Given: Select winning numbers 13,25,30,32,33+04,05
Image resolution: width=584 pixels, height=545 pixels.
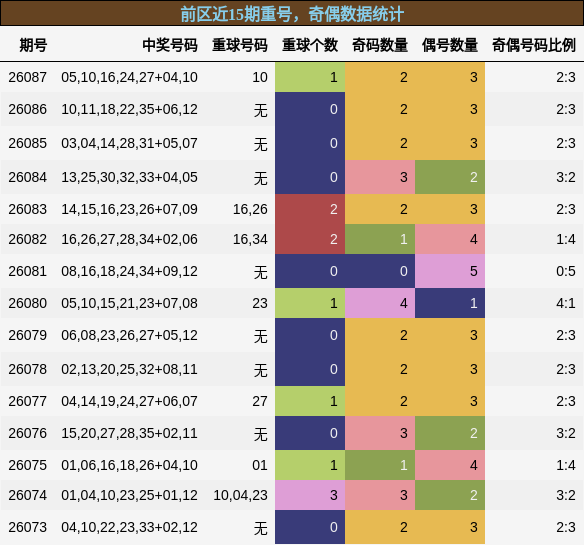Looking at the screenshot, I should point(129,177).
